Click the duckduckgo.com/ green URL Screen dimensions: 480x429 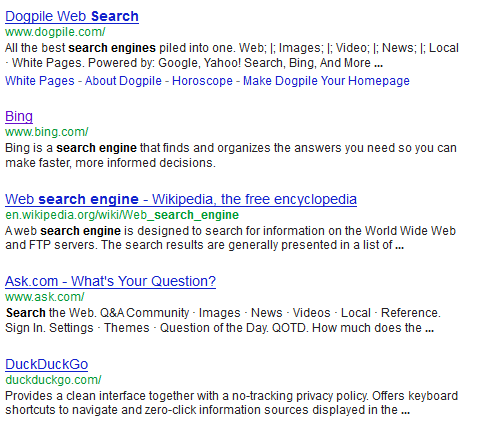(53, 380)
